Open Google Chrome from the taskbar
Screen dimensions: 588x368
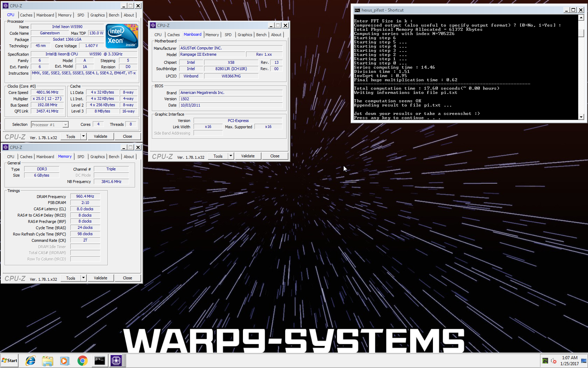pos(82,361)
